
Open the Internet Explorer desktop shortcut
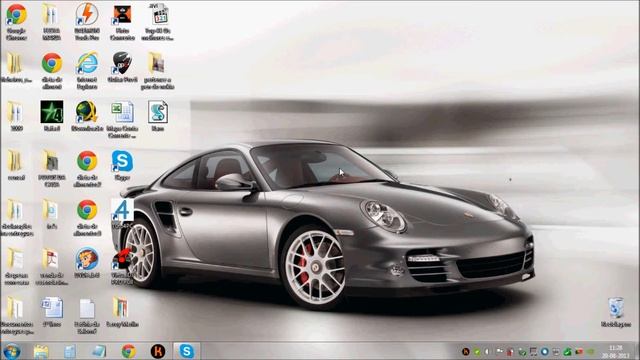pyautogui.click(x=87, y=63)
